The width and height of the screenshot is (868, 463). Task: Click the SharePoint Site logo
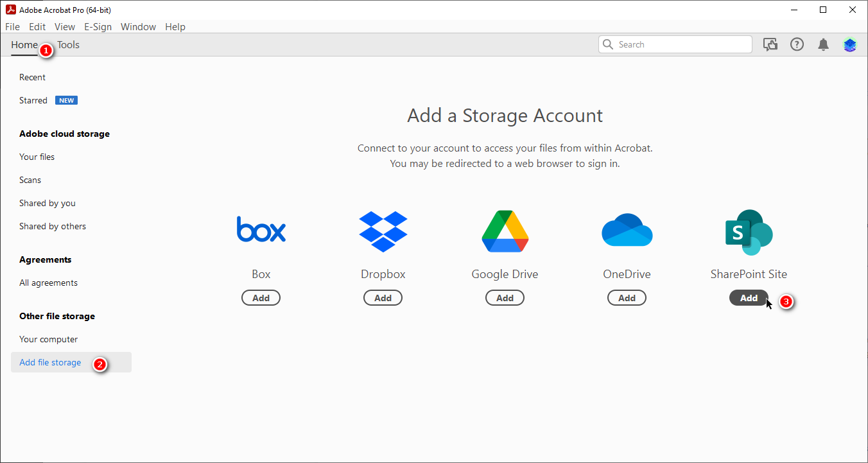(x=749, y=232)
